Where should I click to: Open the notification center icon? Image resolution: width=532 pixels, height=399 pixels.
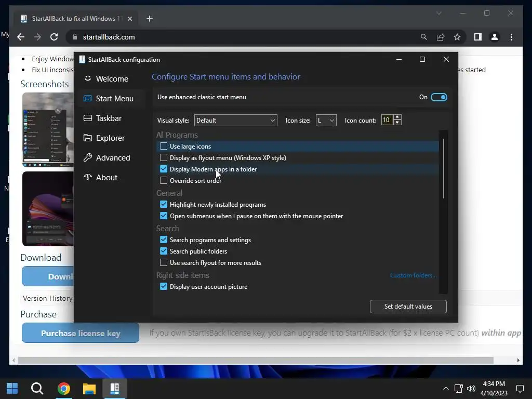tap(520, 389)
